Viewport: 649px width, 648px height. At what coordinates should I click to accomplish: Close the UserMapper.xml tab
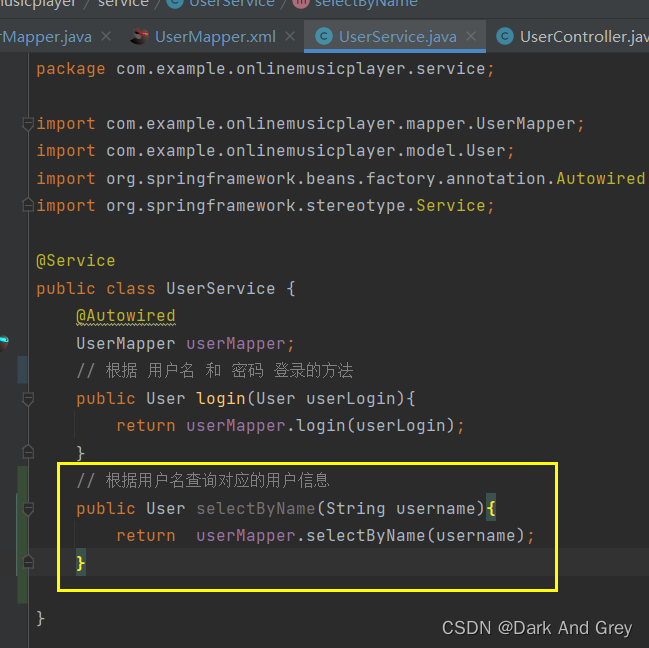290,36
